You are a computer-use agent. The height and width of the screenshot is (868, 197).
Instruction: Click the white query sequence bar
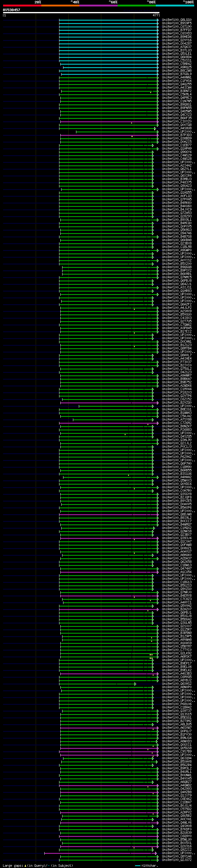pyautogui.click(x=81, y=13)
